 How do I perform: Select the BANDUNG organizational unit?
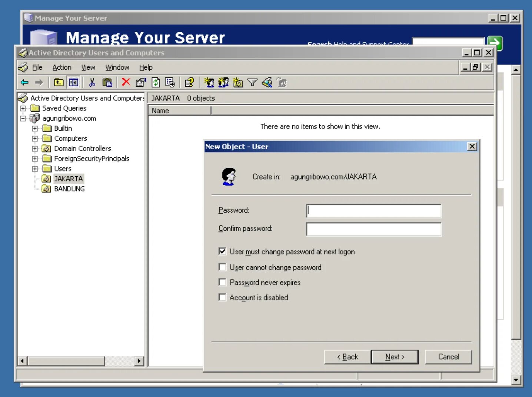[x=69, y=189]
